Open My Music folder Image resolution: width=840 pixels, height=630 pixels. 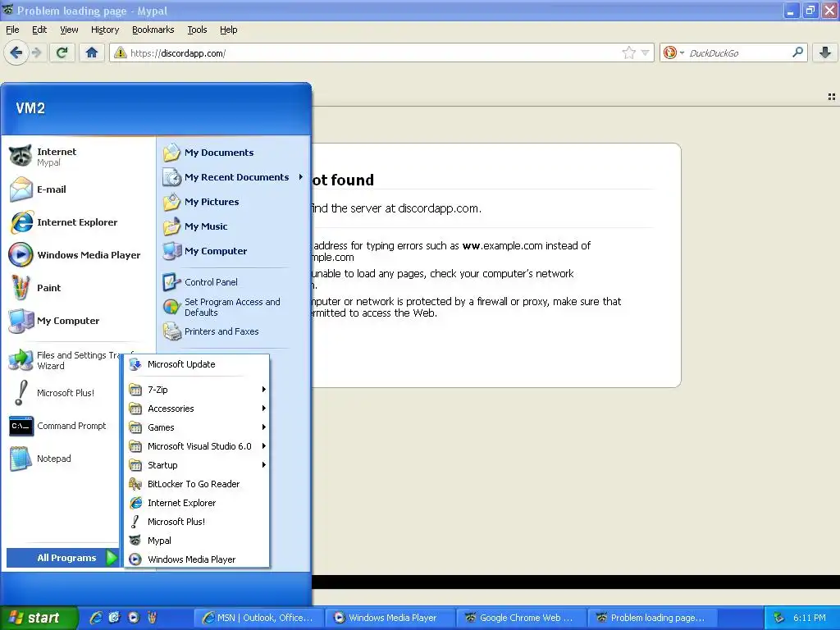234,226
